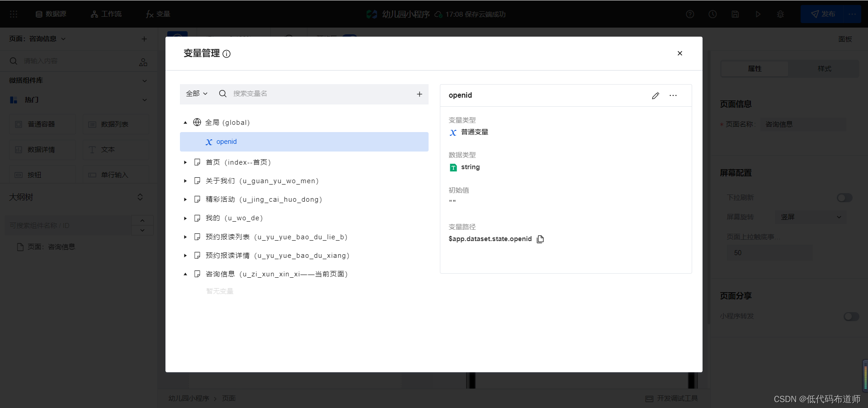Switch to the 属性 tab

coord(755,69)
